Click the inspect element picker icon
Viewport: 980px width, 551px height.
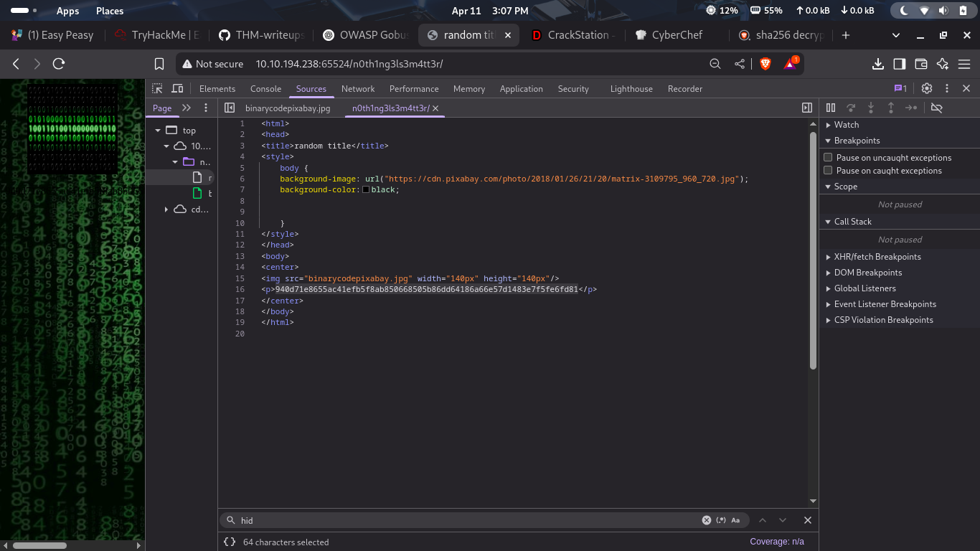click(157, 88)
